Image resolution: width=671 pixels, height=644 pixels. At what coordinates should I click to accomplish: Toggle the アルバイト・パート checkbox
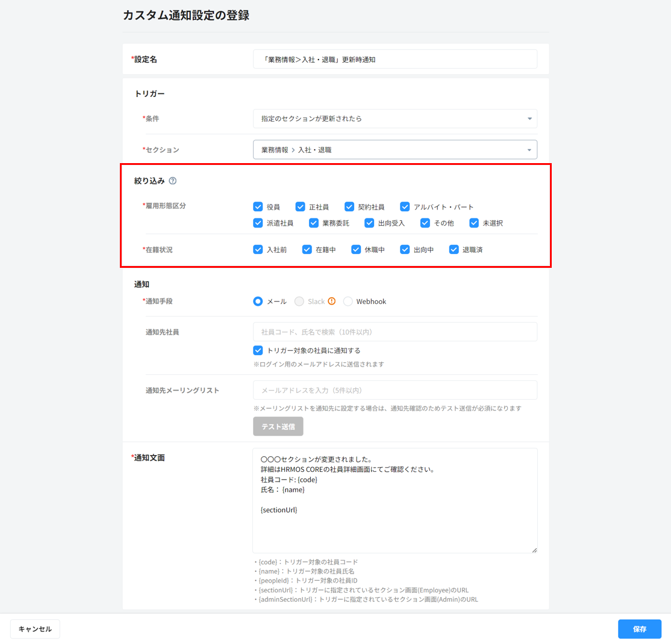[405, 207]
